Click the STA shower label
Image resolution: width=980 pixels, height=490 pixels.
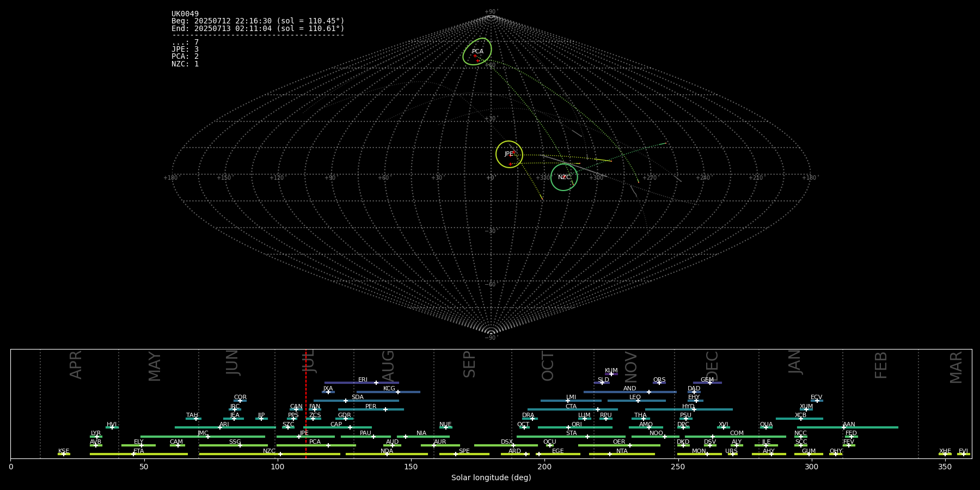coord(571,433)
